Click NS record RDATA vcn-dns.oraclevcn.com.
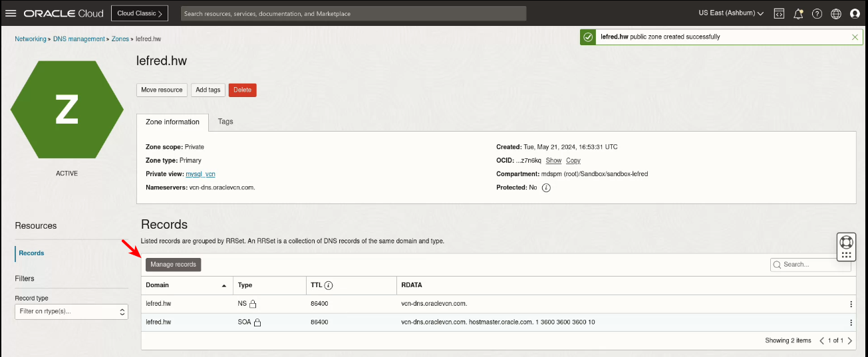The width and height of the screenshot is (868, 357). [434, 304]
